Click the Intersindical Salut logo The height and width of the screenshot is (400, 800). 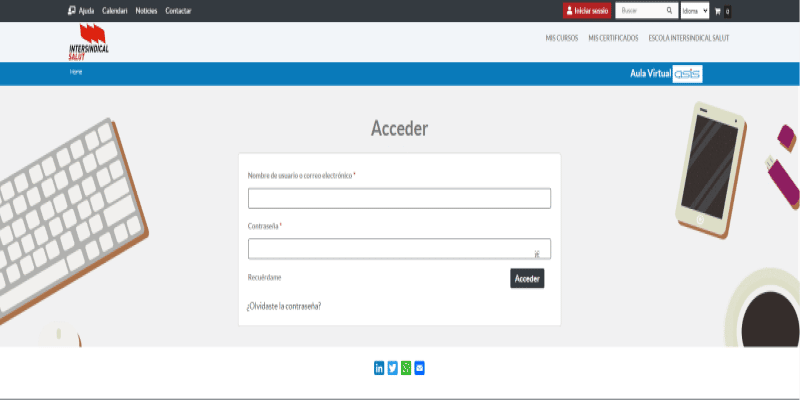coord(88,42)
